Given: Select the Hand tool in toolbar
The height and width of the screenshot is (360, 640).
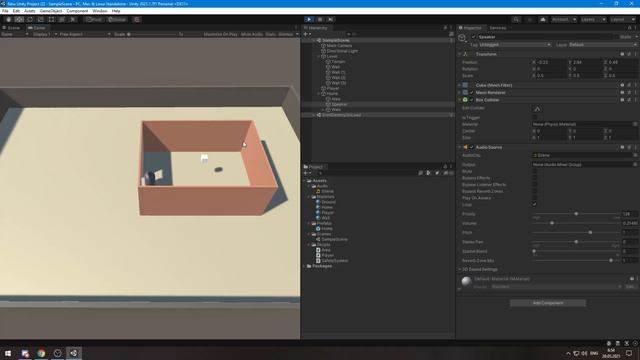Looking at the screenshot, I should pos(9,20).
